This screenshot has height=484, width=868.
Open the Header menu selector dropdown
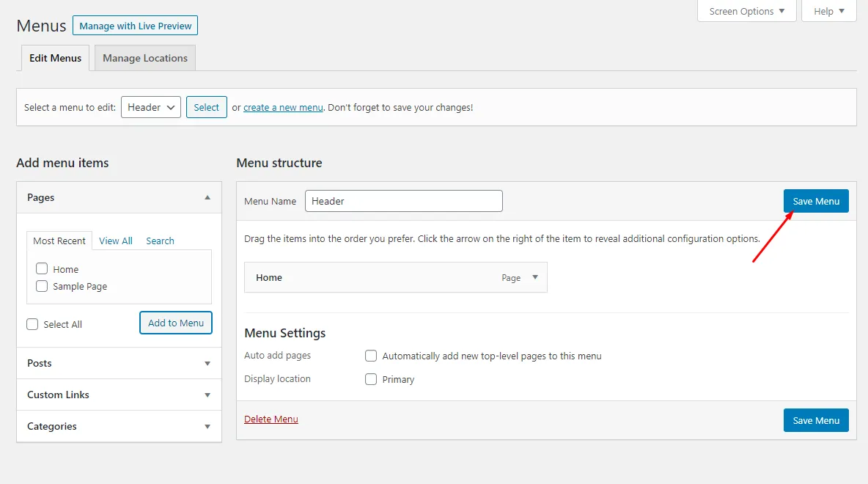[x=150, y=107]
